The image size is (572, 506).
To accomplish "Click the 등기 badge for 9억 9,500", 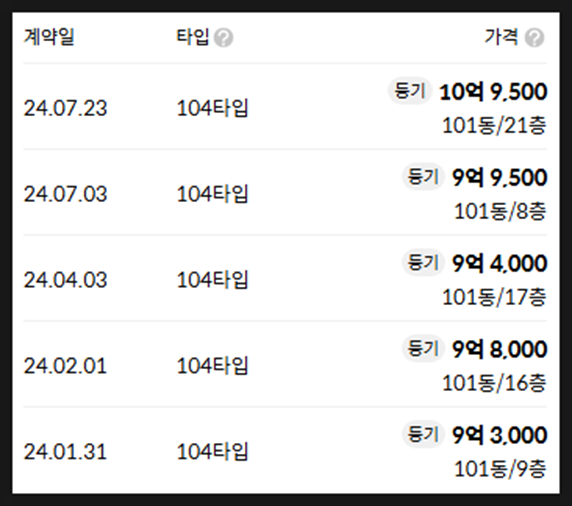I will click(x=423, y=177).
